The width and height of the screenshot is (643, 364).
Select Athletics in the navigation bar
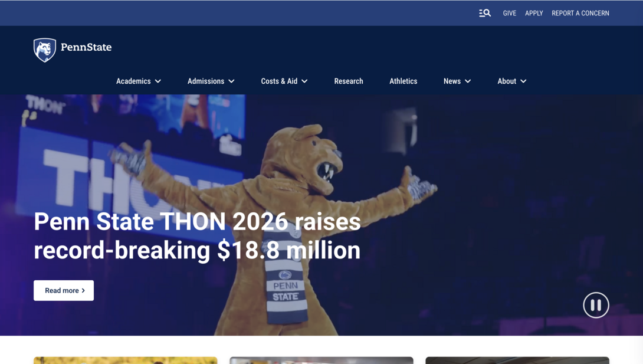(403, 81)
